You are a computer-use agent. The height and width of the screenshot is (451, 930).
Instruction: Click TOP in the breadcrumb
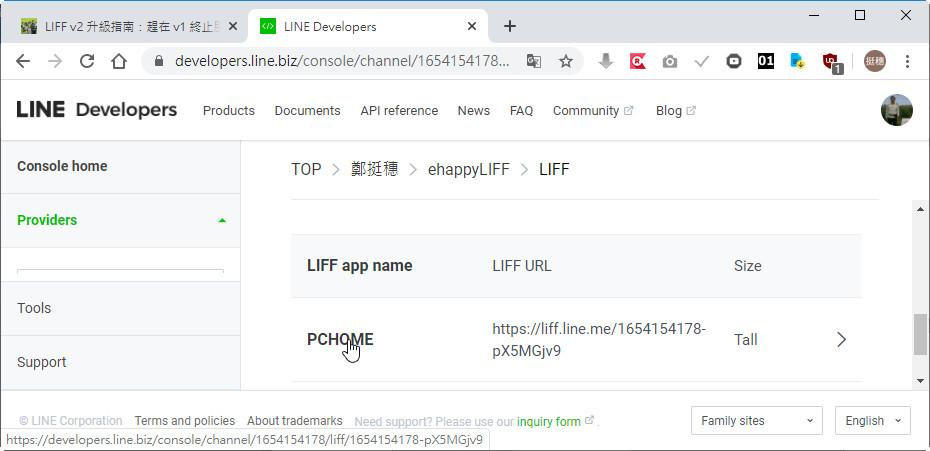click(x=306, y=170)
